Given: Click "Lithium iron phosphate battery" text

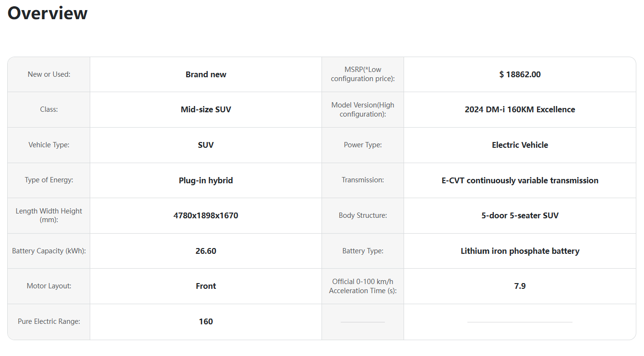Looking at the screenshot, I should (520, 251).
